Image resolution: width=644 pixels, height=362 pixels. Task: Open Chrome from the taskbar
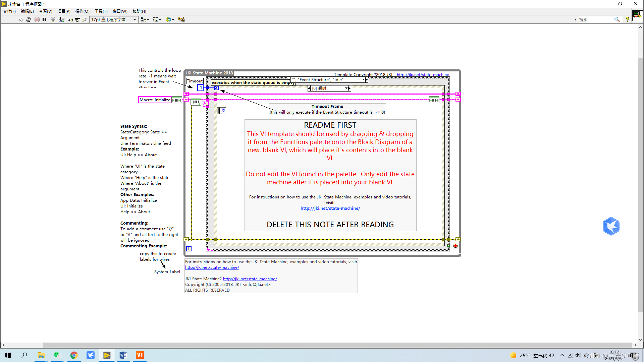(x=74, y=355)
